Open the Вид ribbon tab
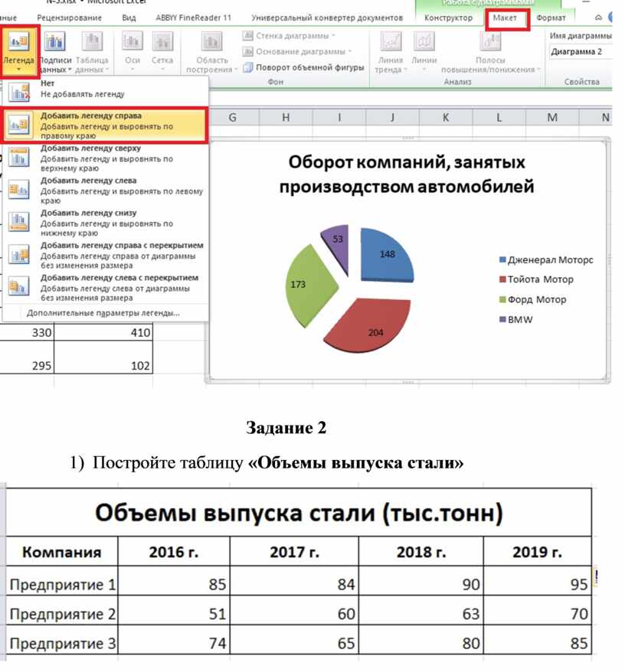Viewport: 625px width, 672px height. point(129,18)
